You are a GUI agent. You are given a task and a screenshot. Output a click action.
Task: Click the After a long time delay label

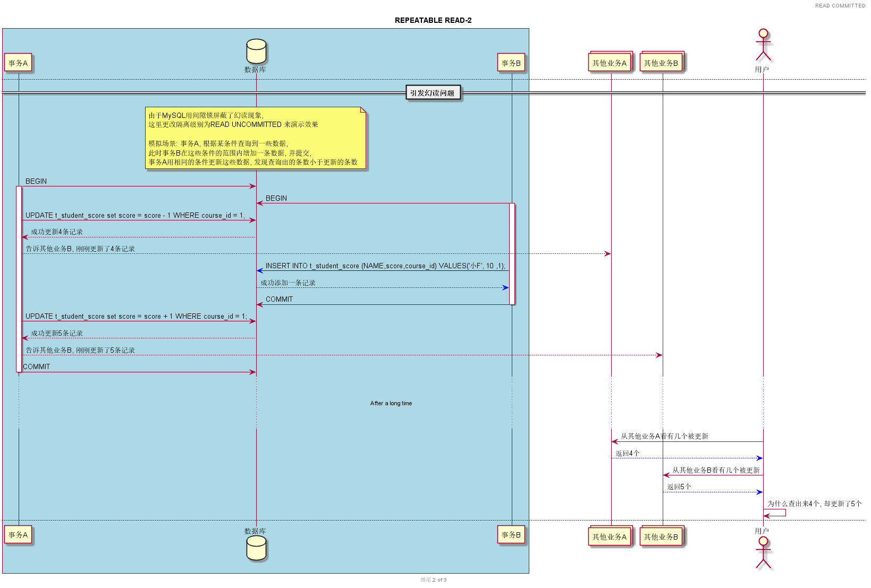tap(391, 403)
